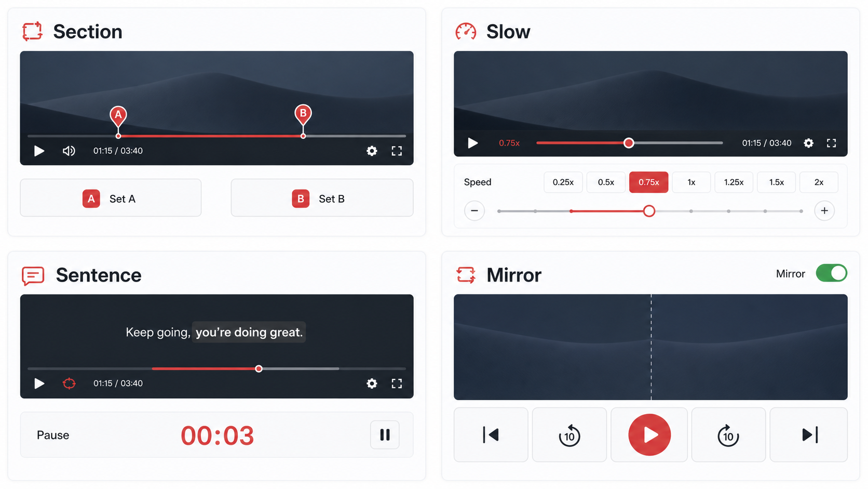
Task: Click the Sentence player progress knob
Action: coord(259,369)
